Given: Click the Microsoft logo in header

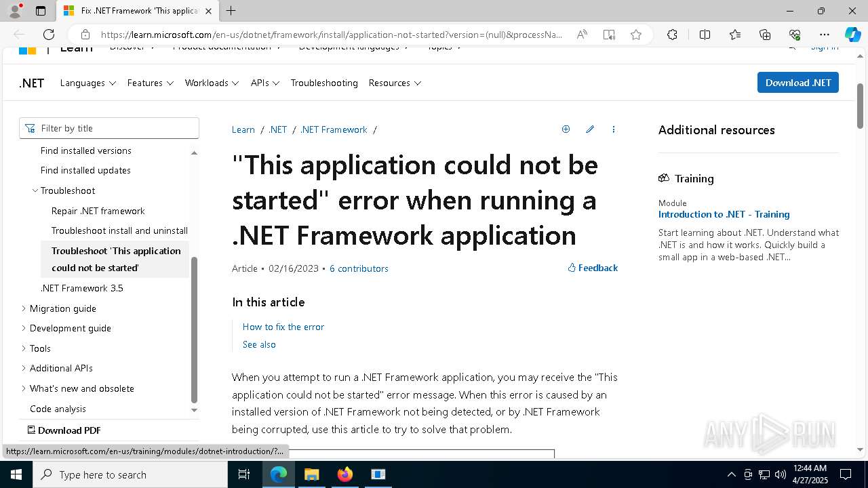Looking at the screenshot, I should point(27,50).
